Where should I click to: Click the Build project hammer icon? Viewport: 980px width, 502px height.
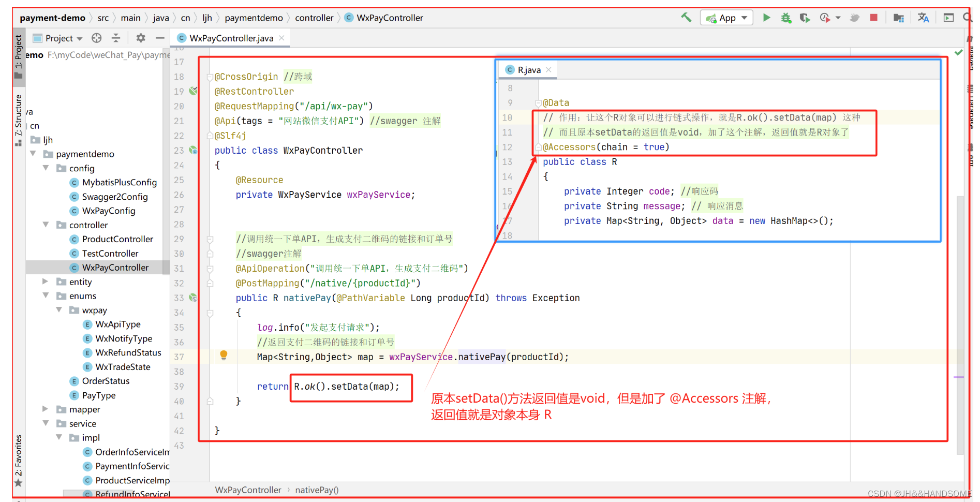[686, 18]
